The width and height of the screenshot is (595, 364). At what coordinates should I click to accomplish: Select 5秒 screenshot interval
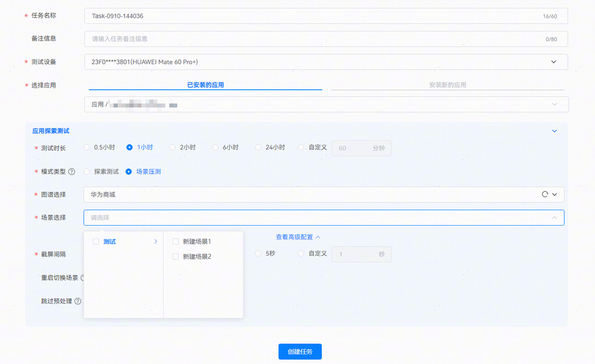pos(258,253)
